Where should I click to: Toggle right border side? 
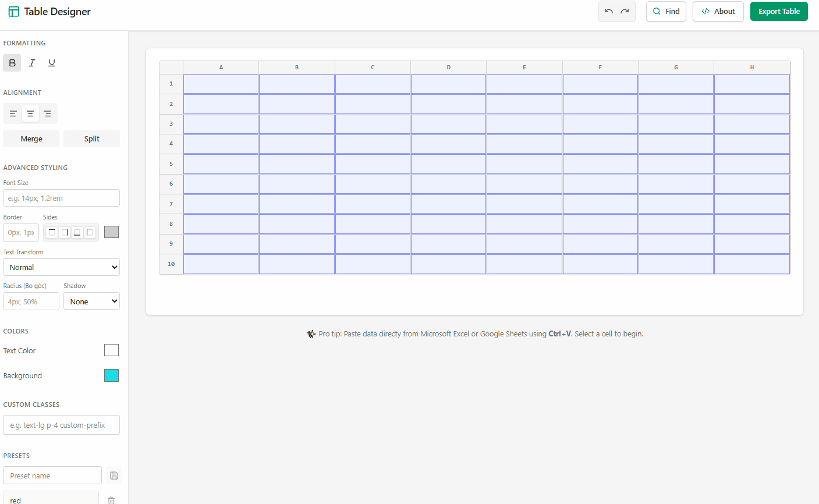coord(65,232)
